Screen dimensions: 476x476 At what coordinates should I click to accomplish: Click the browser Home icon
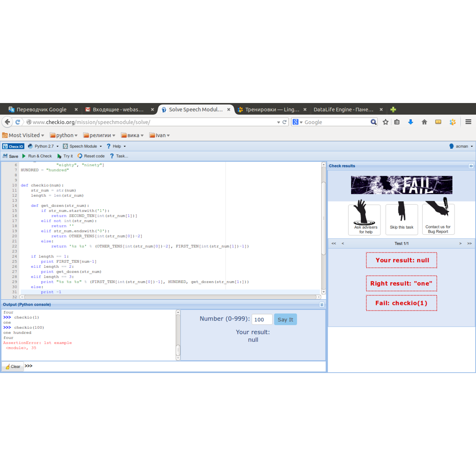pos(424,122)
